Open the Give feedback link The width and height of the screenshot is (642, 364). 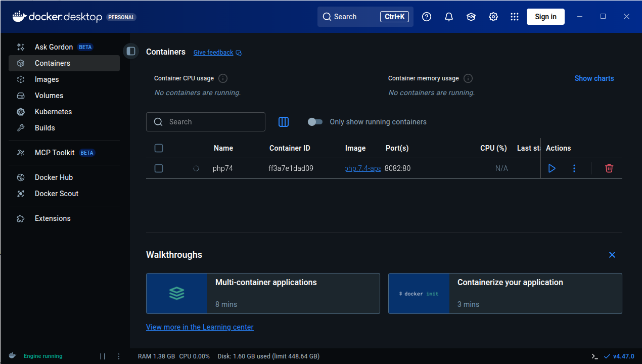(x=213, y=52)
